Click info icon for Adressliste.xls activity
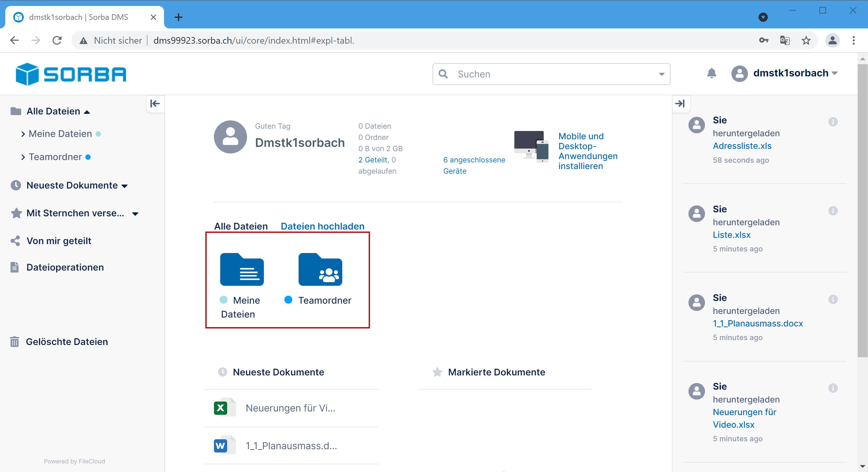The height and width of the screenshot is (472, 868). [833, 122]
